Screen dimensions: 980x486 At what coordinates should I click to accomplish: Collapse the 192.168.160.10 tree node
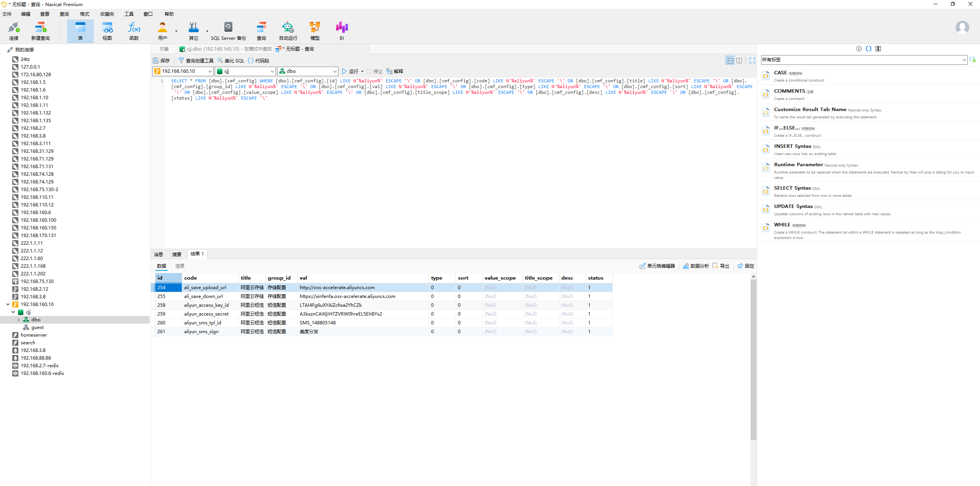pos(8,304)
